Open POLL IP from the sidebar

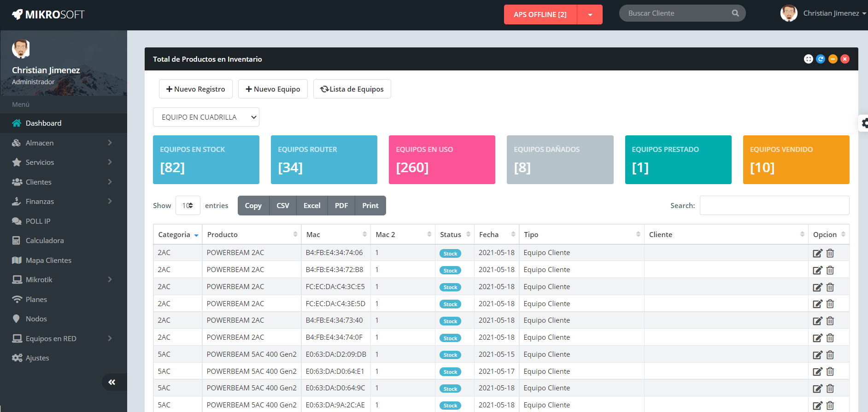coord(64,221)
